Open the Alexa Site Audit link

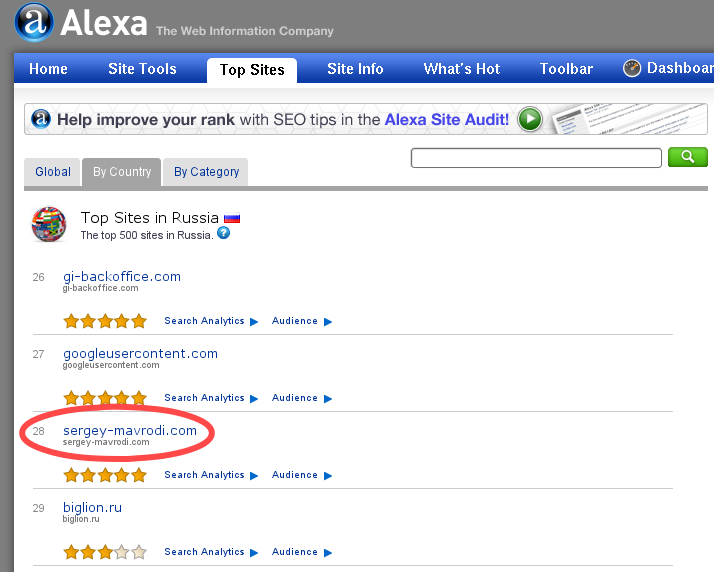coord(447,119)
